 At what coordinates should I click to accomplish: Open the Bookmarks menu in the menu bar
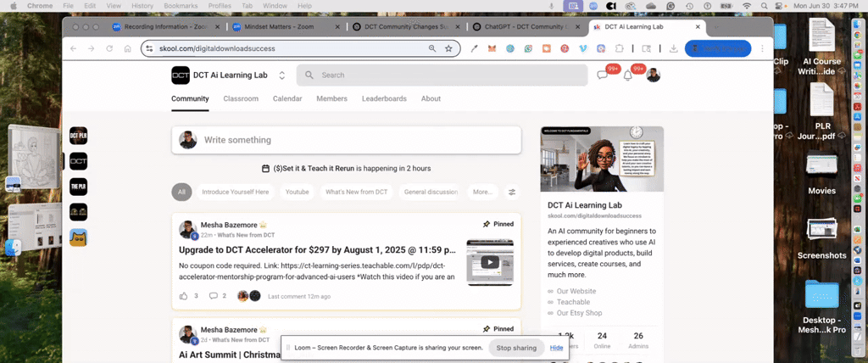pyautogui.click(x=181, y=6)
